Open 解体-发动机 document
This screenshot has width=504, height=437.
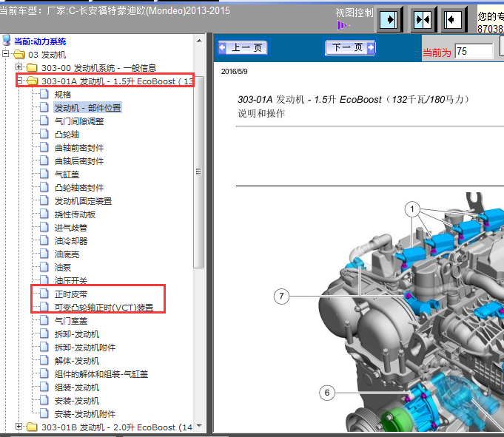point(77,361)
